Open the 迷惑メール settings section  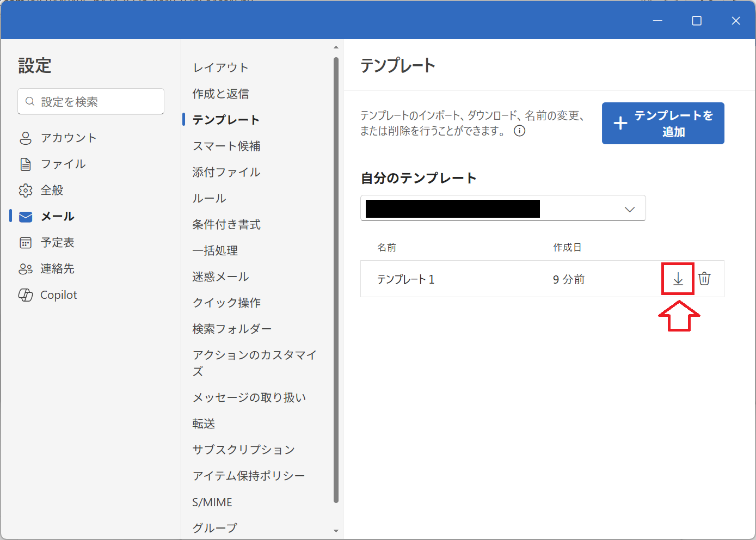220,276
